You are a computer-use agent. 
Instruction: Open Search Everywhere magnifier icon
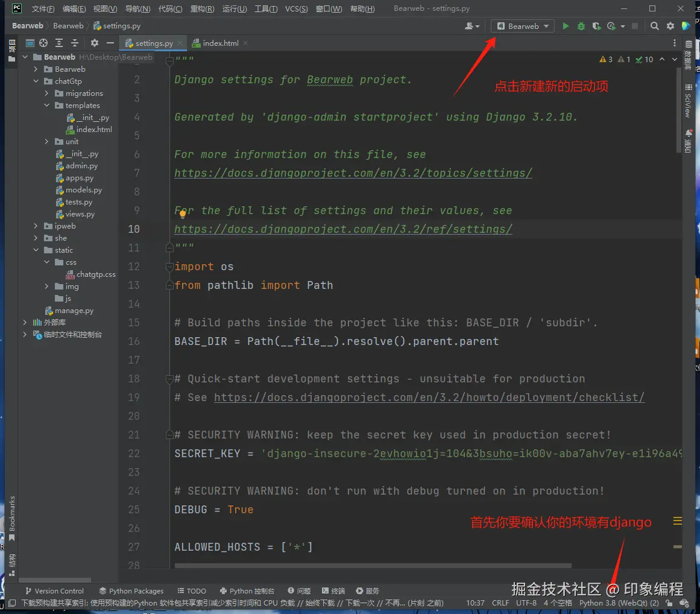pyautogui.click(x=654, y=26)
